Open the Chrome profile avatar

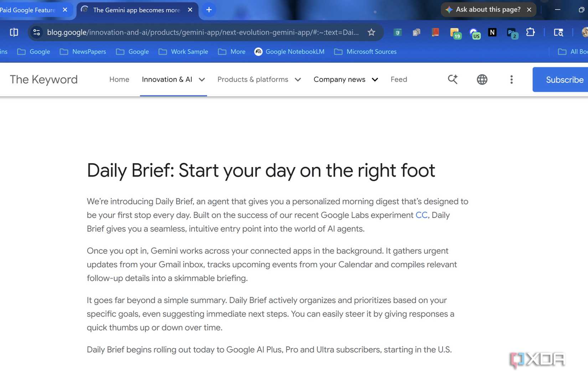click(x=585, y=32)
